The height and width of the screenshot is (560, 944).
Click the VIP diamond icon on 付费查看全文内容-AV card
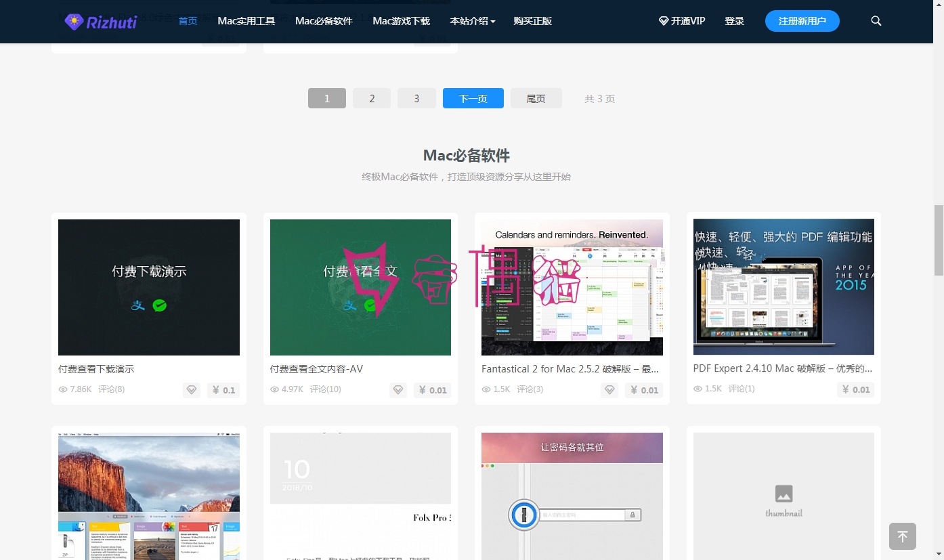(398, 390)
